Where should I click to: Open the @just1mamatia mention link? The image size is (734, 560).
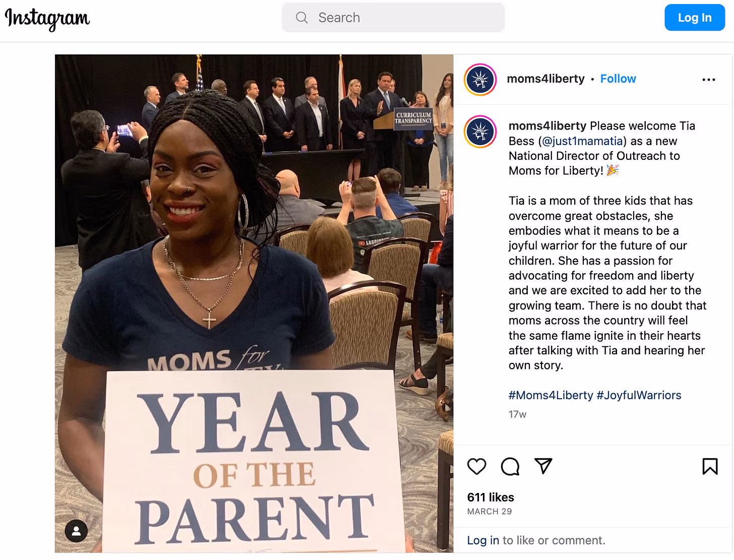point(582,141)
